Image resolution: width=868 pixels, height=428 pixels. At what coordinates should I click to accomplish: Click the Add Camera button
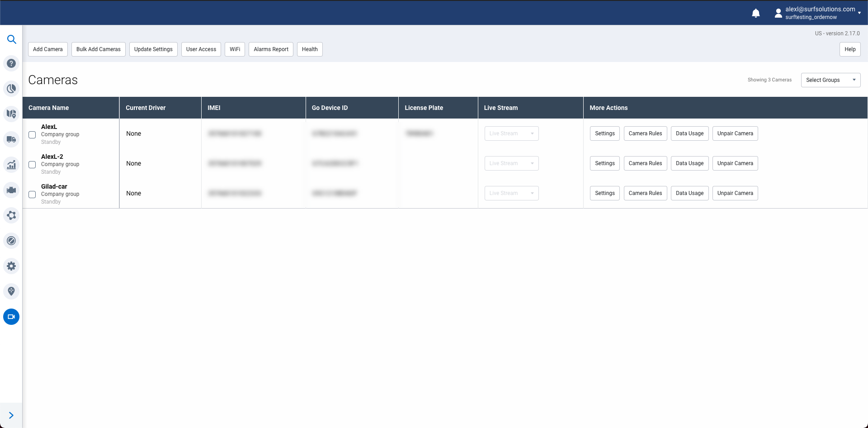(x=48, y=49)
